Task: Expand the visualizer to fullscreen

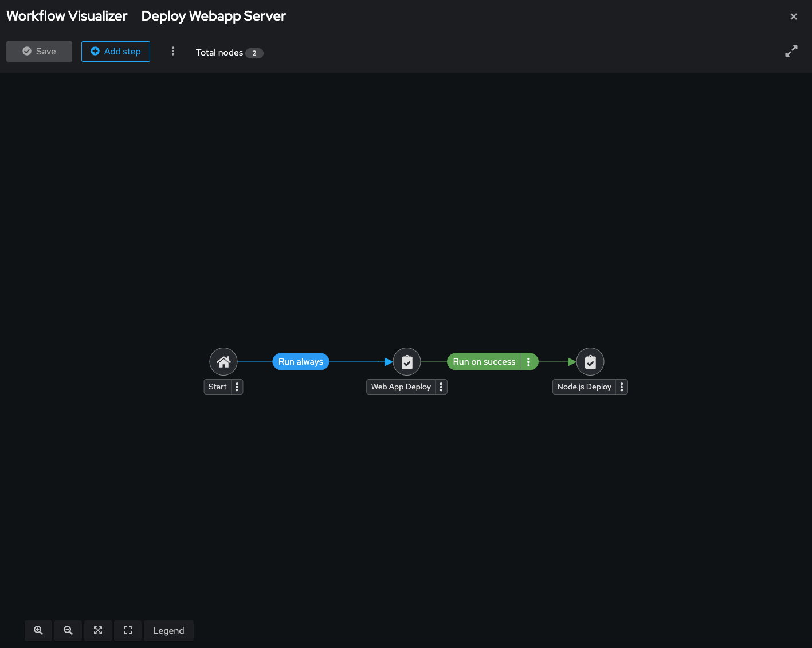Action: coord(791,52)
